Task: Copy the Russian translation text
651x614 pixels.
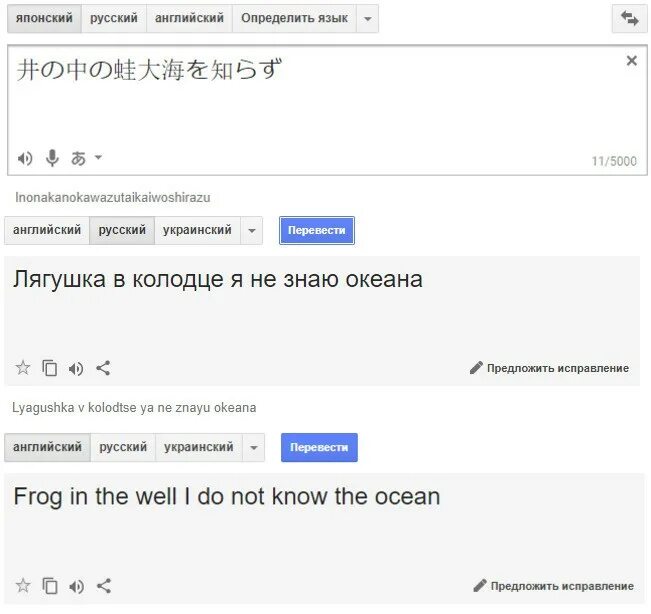Action: [50, 368]
